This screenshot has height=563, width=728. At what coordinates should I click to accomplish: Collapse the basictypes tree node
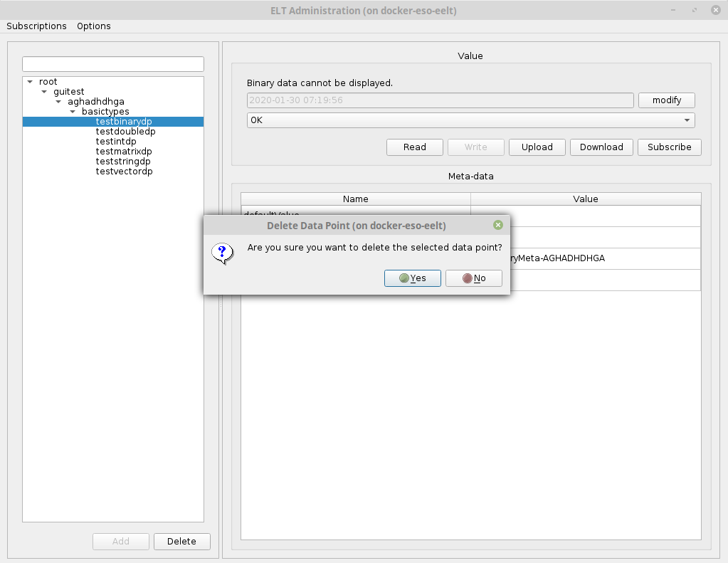[x=73, y=112]
